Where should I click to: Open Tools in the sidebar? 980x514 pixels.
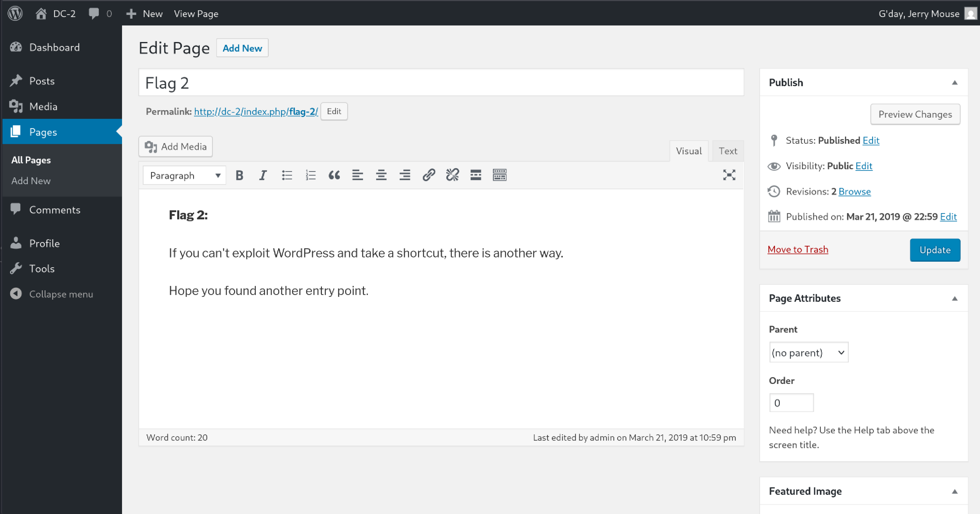pyautogui.click(x=42, y=269)
